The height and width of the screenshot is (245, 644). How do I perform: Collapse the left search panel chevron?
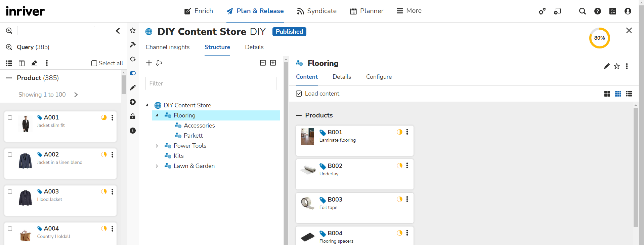click(x=118, y=31)
